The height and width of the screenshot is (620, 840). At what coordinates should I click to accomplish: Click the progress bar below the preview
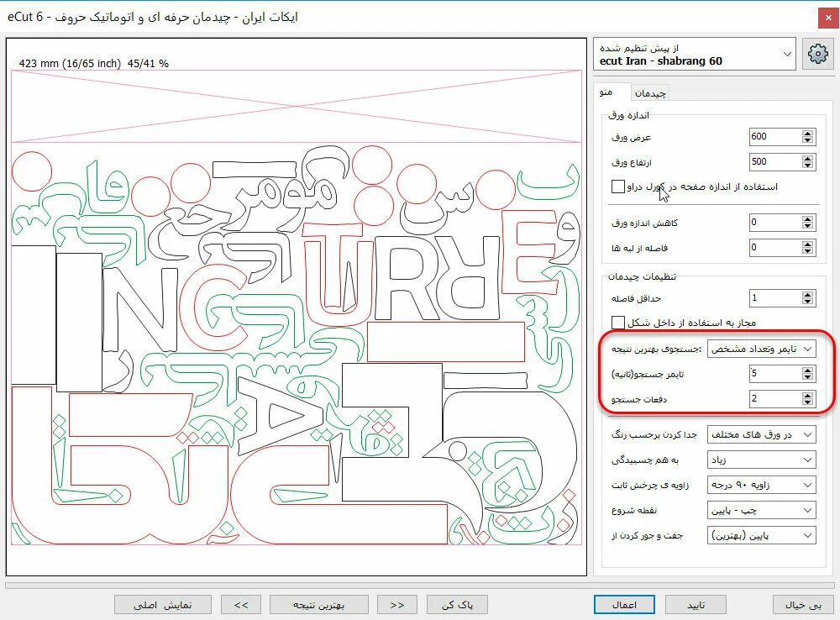419,586
